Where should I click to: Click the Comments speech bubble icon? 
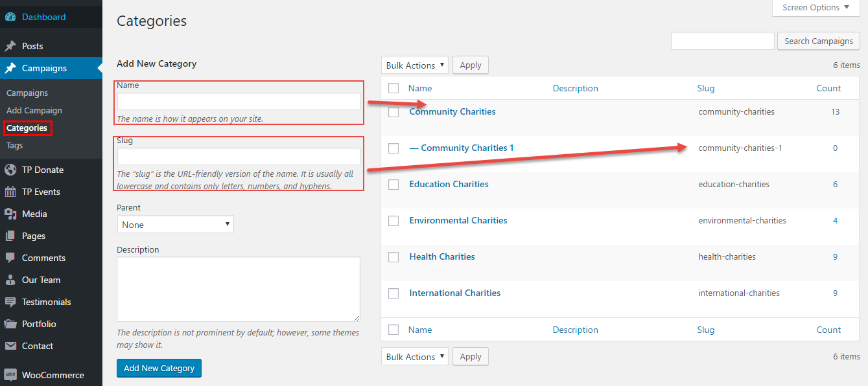tap(10, 258)
